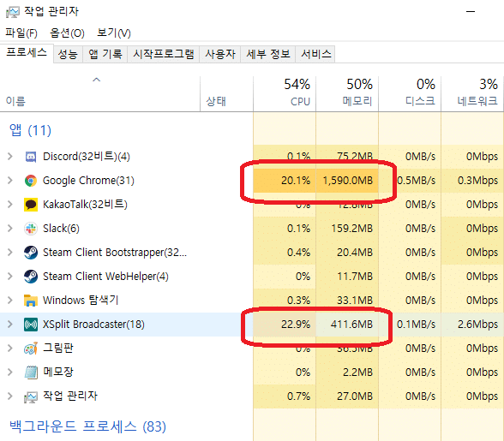
Task: Expand the Steam Client Bootstrapper group
Action: [x=10, y=252]
